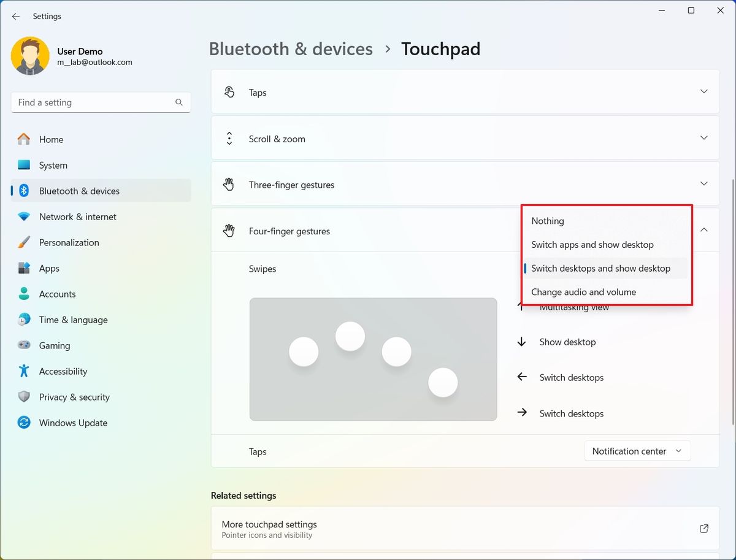Select the Network & internet globe icon
The width and height of the screenshot is (736, 560).
coord(23,217)
